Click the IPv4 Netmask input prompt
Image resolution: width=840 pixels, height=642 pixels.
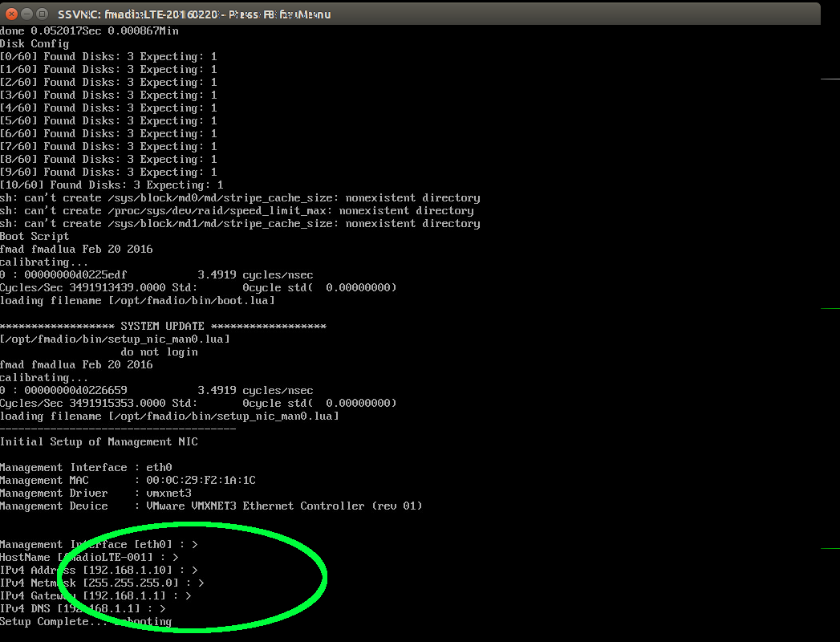tap(100, 583)
